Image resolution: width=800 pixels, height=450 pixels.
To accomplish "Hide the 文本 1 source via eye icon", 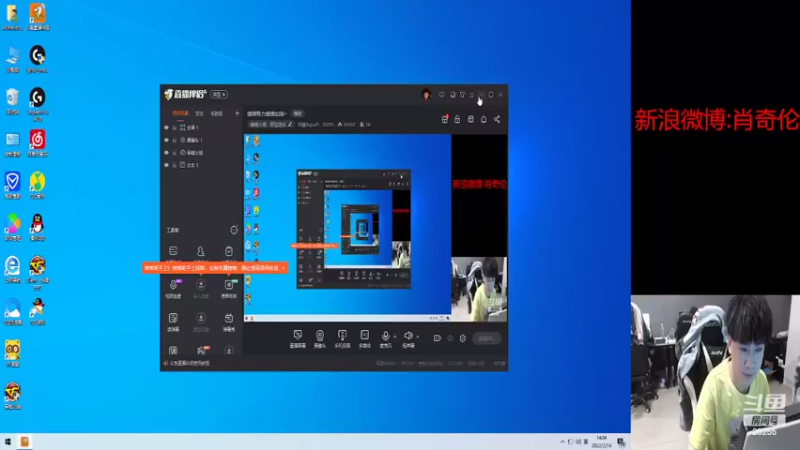I will click(x=166, y=165).
